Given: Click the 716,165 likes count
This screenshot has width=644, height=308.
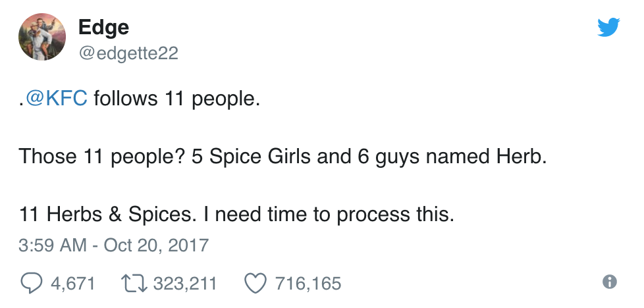Looking at the screenshot, I should tap(308, 284).
